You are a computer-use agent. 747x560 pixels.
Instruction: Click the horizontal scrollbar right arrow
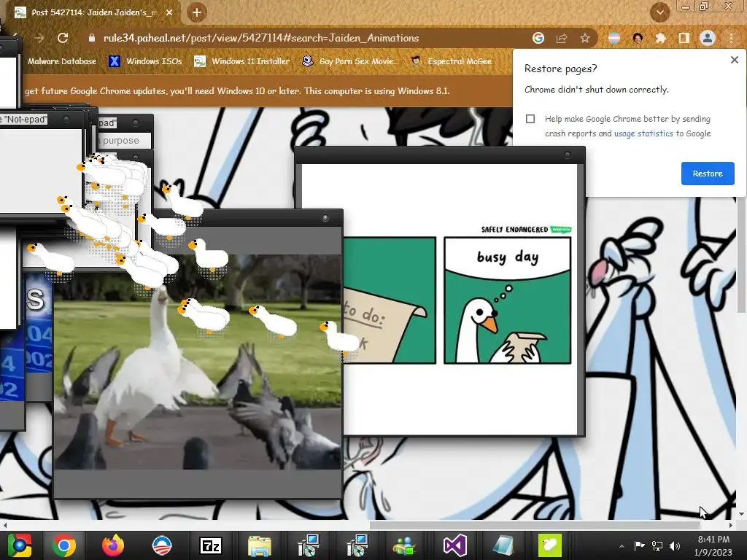click(730, 525)
